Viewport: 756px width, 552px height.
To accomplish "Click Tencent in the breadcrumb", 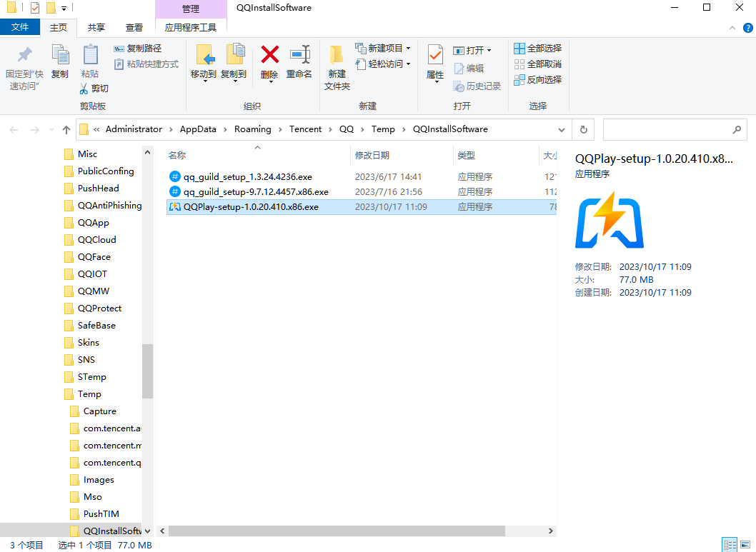I will click(305, 129).
